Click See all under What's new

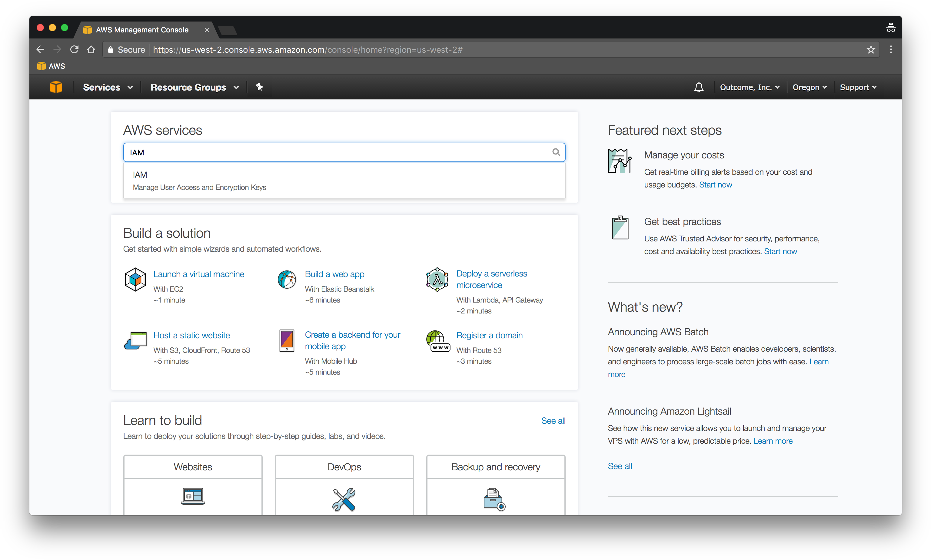pos(619,466)
